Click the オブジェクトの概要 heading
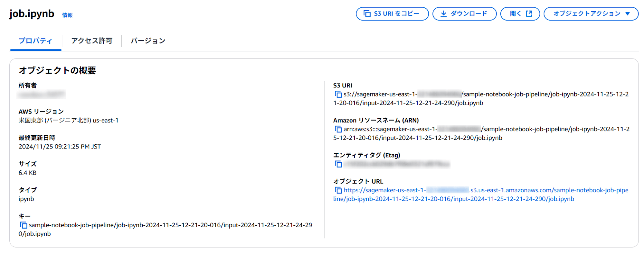This screenshot has width=644, height=253. point(57,70)
